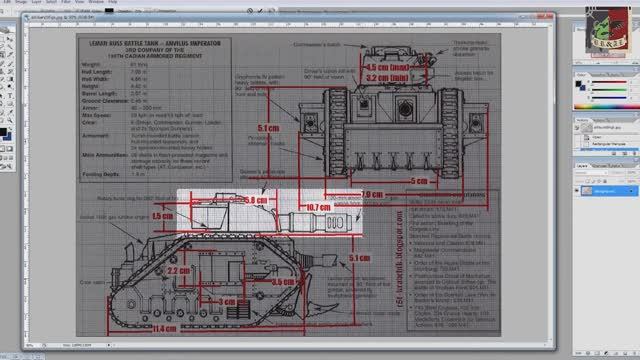
Task: Switch to the Channels tab
Action: coord(598,166)
